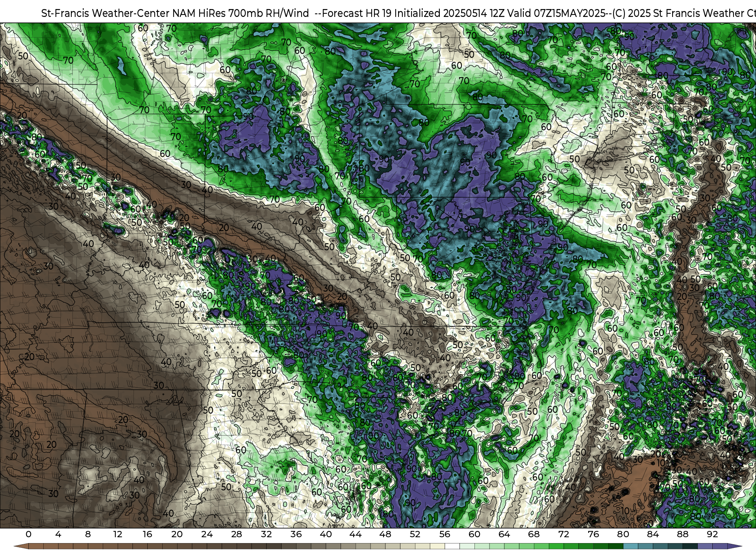Viewport: 756px width, 551px height.
Task: Click the color bar label '36'
Action: (296, 534)
